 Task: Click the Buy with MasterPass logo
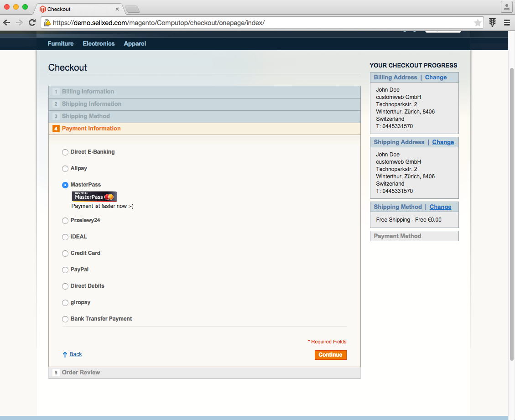94,197
